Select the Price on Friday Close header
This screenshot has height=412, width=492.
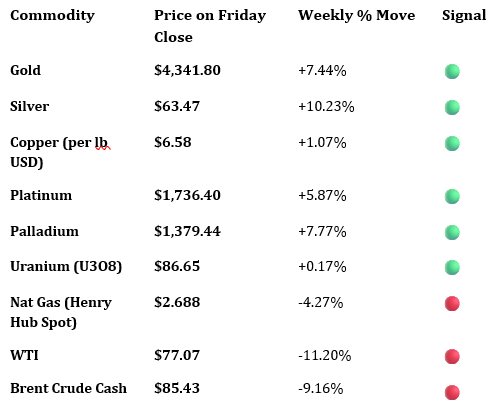coord(210,26)
